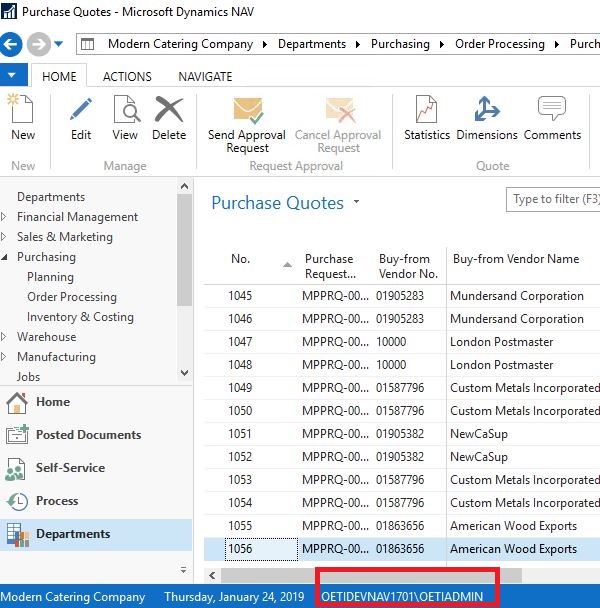Click NewCaSup in row 1051
Screen dimensions: 600x608
479,434
